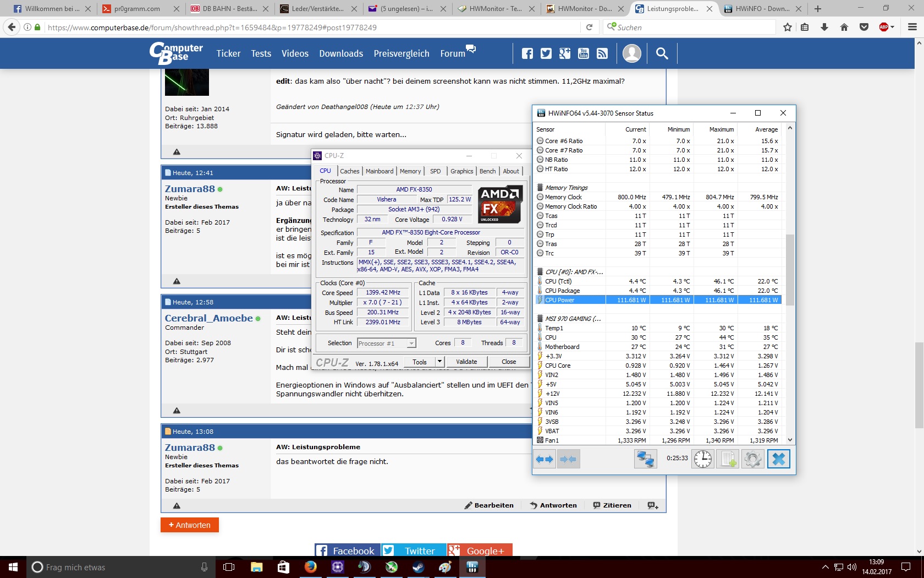Click the HWiNFO sensor list scrollbar thumb
Viewport: 924px width, 578px height.
(x=790, y=270)
